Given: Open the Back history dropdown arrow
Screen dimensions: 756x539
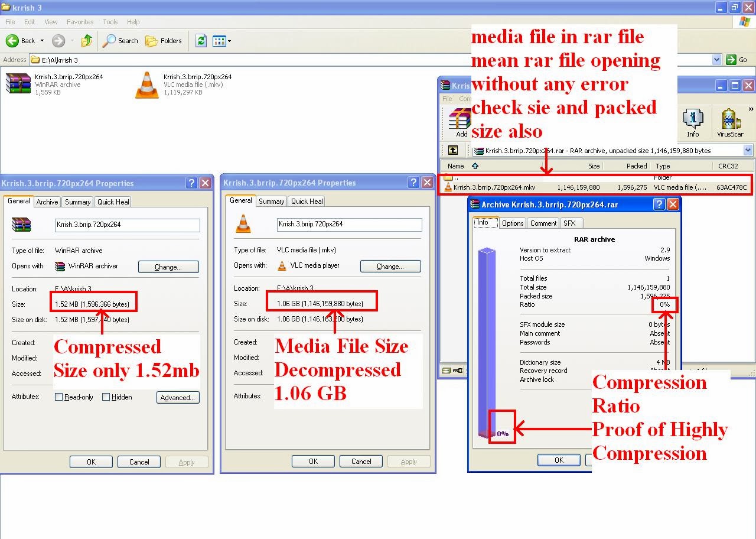Looking at the screenshot, I should point(41,41).
